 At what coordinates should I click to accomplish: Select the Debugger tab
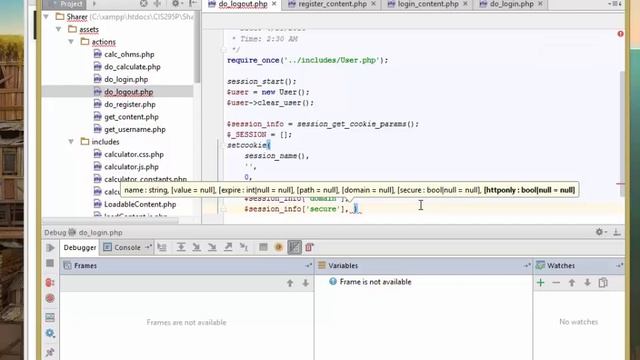tap(80, 247)
